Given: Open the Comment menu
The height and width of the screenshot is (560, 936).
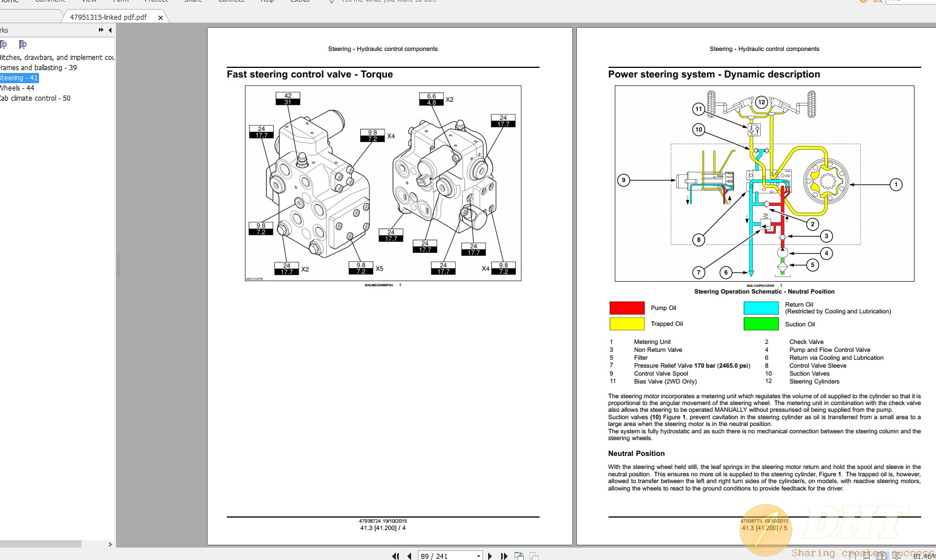Looking at the screenshot, I should [50, 2].
